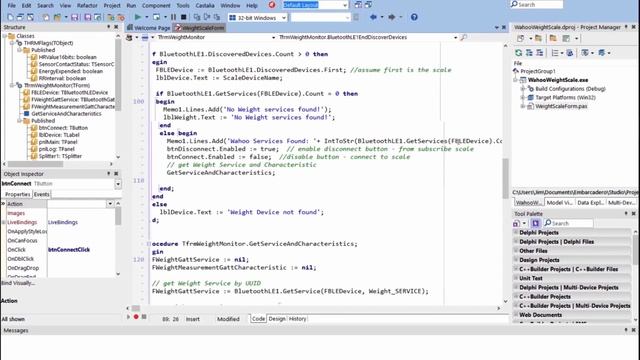Open the Refactor menu
The image size is (640, 360).
point(87,5)
